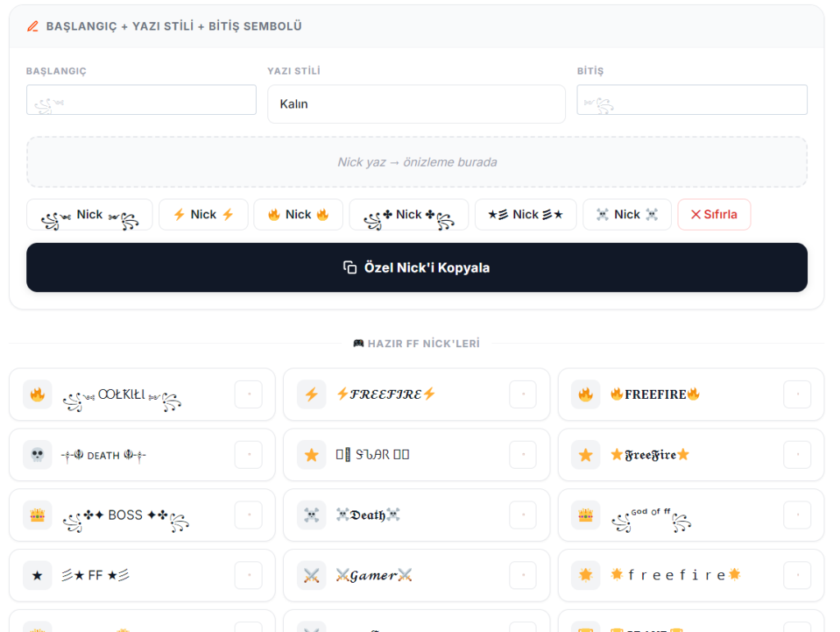Click the fire icon beside bold FREEFIRE nick

coord(586,395)
